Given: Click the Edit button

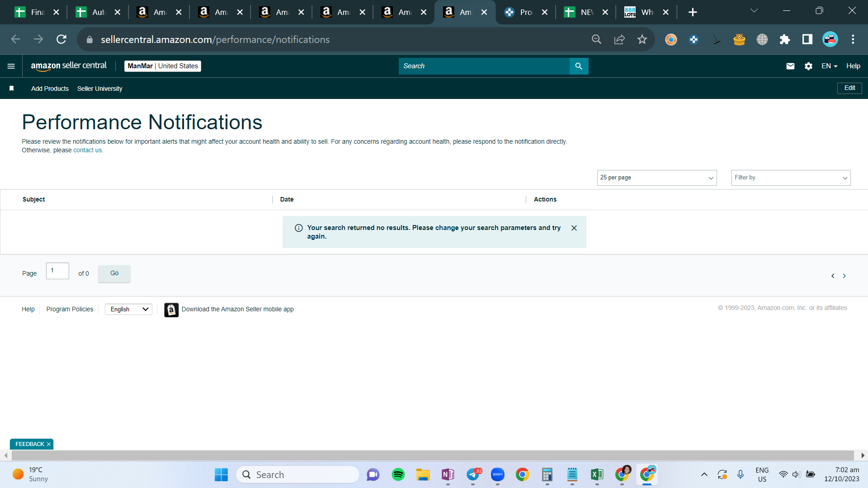Looking at the screenshot, I should click(x=849, y=88).
